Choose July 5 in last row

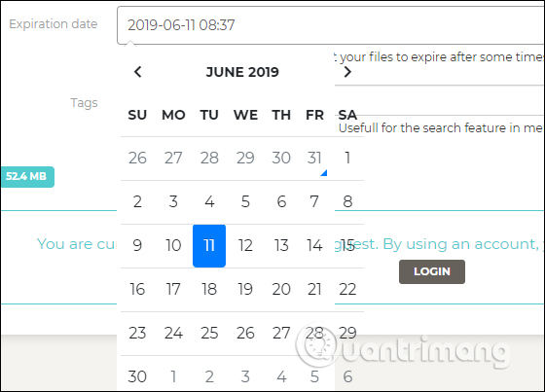pos(314,376)
